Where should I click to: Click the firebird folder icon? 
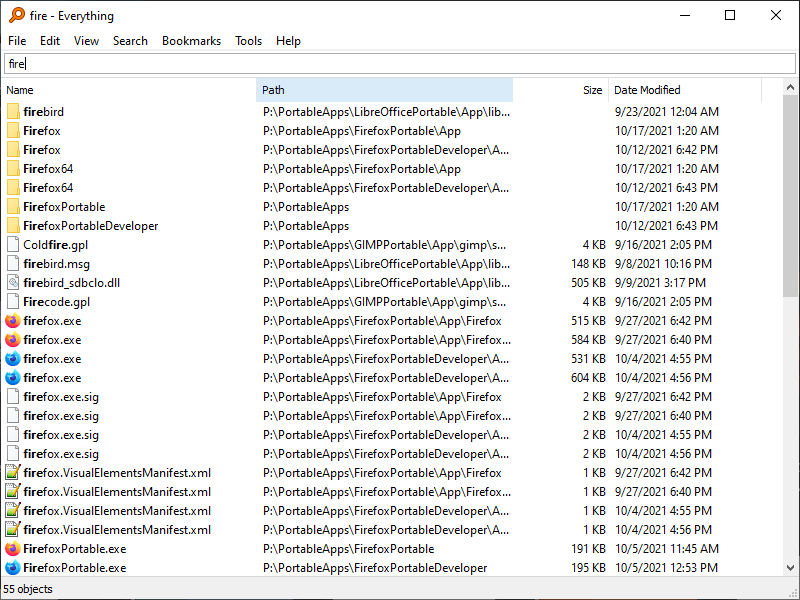click(x=13, y=112)
